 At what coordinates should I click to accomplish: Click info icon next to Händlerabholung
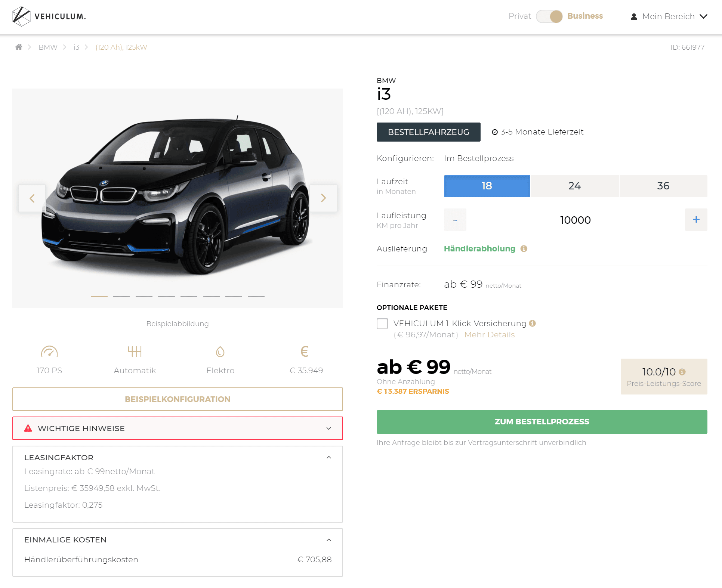click(524, 248)
